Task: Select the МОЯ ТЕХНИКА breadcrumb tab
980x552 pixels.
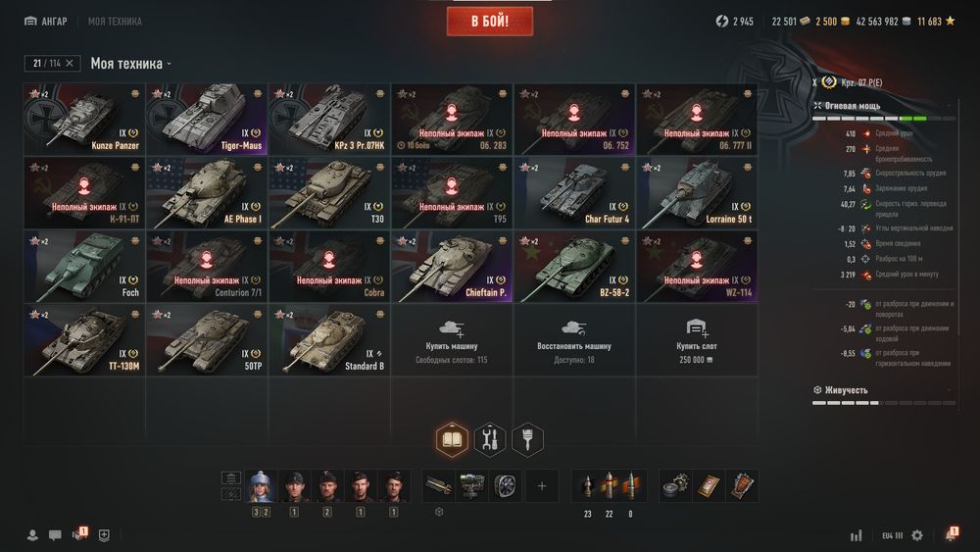Action: pos(115,22)
